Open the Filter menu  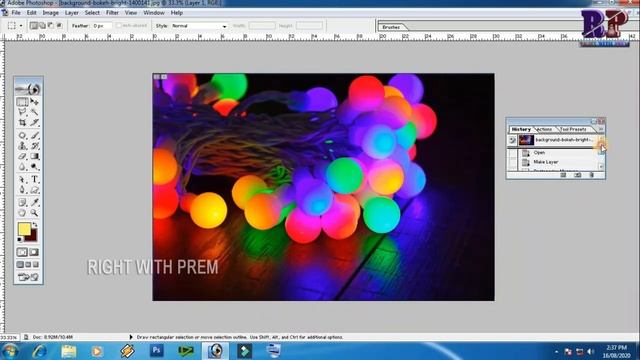(x=112, y=13)
